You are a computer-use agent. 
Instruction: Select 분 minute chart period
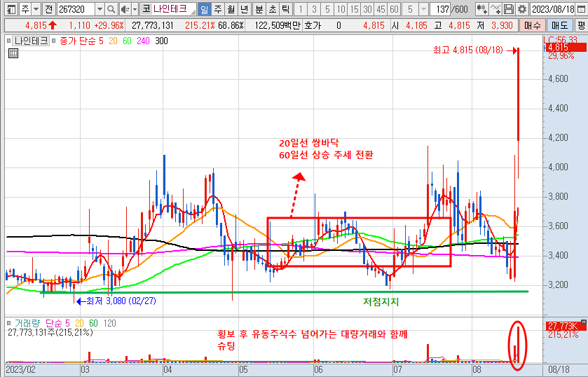[259, 9]
